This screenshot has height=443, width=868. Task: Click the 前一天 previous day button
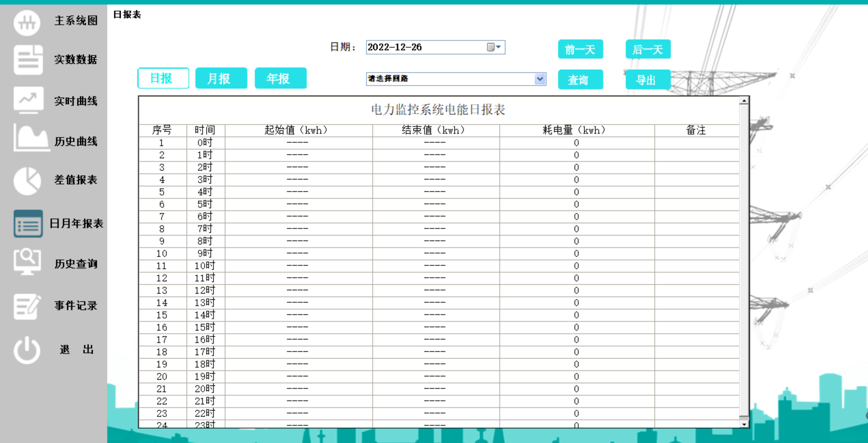(x=580, y=49)
